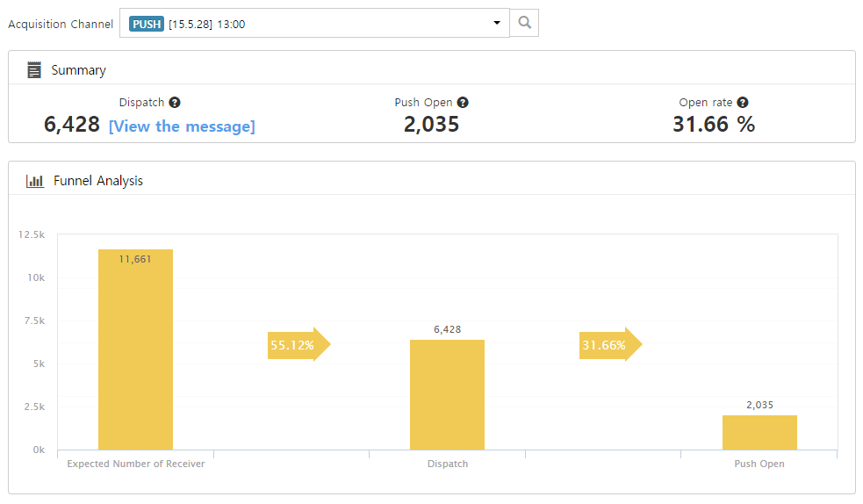Click the Open rate help icon
863x504 pixels.
(x=743, y=103)
